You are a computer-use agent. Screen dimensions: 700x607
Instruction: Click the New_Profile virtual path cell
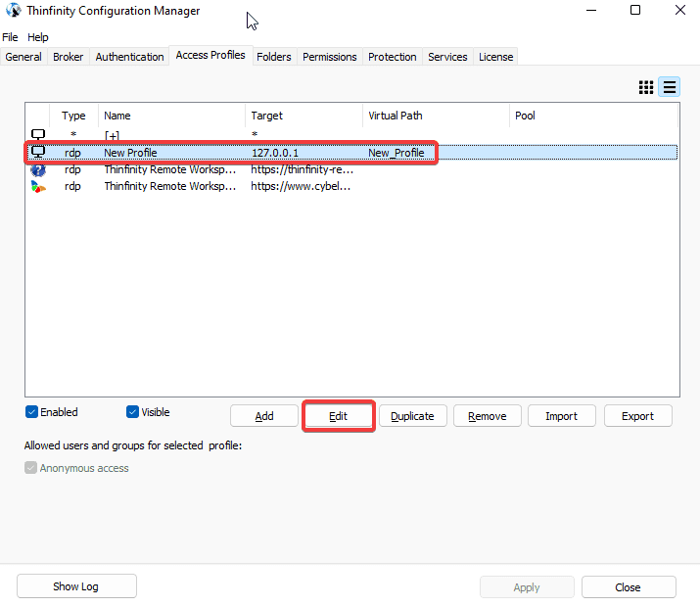tap(396, 153)
